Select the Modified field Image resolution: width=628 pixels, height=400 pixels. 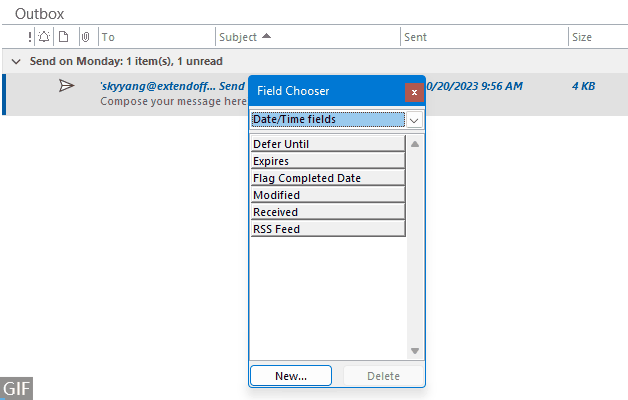pyautogui.click(x=328, y=195)
